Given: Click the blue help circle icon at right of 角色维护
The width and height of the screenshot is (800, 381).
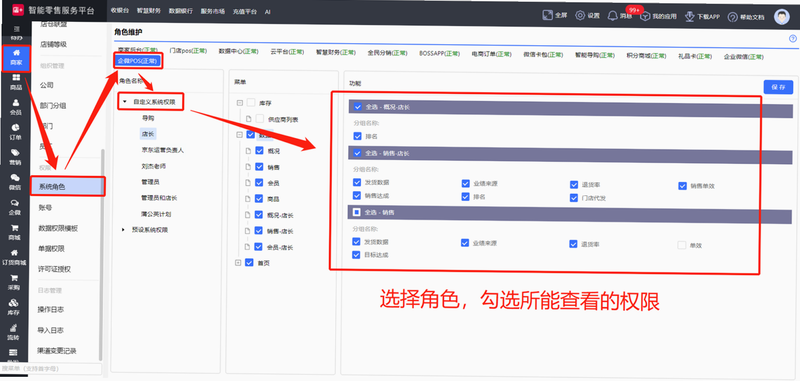Looking at the screenshot, I should coord(793,38).
